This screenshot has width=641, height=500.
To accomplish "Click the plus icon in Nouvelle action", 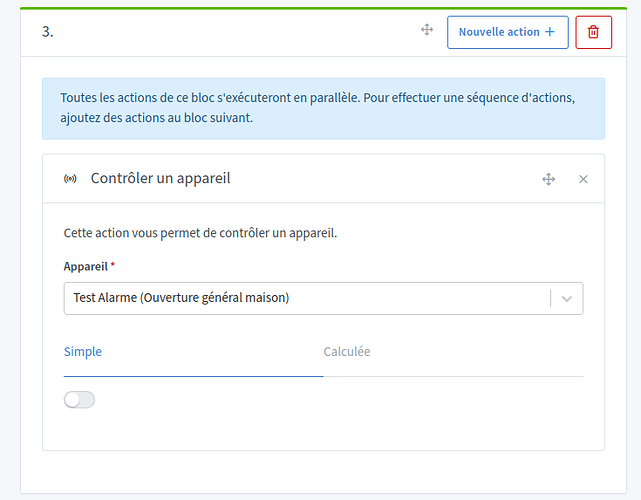I will point(549,32).
